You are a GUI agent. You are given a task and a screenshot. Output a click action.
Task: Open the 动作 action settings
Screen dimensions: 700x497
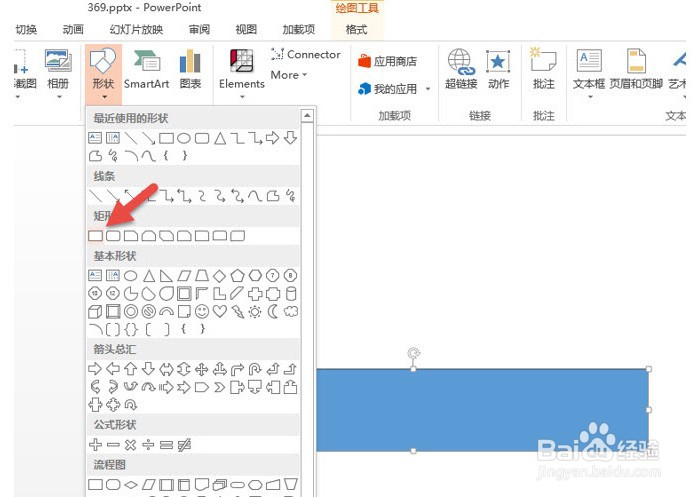pyautogui.click(x=498, y=70)
